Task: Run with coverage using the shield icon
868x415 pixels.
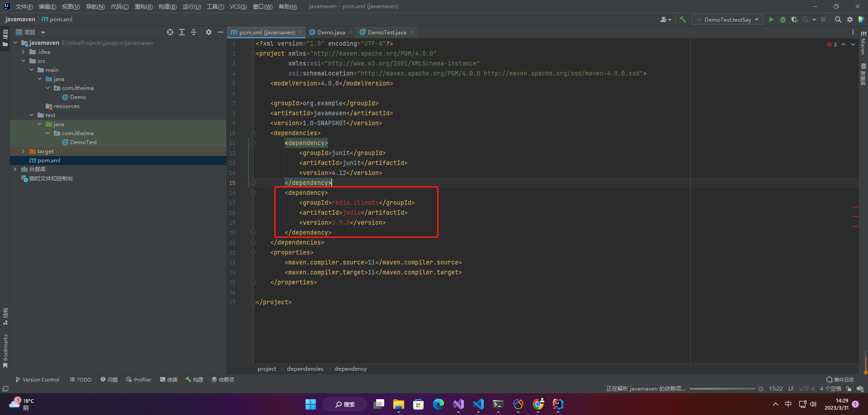Action: pyautogui.click(x=794, y=19)
